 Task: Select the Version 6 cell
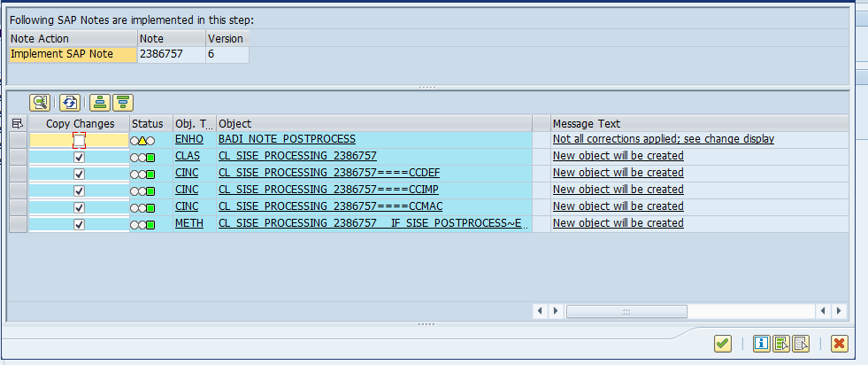point(227,54)
